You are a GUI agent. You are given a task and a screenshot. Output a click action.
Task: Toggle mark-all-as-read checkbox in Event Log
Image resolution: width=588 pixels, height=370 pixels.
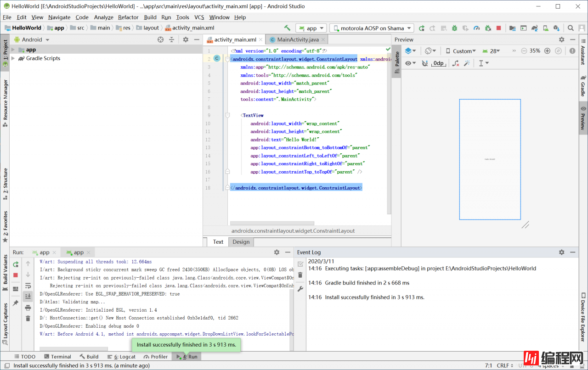300,264
